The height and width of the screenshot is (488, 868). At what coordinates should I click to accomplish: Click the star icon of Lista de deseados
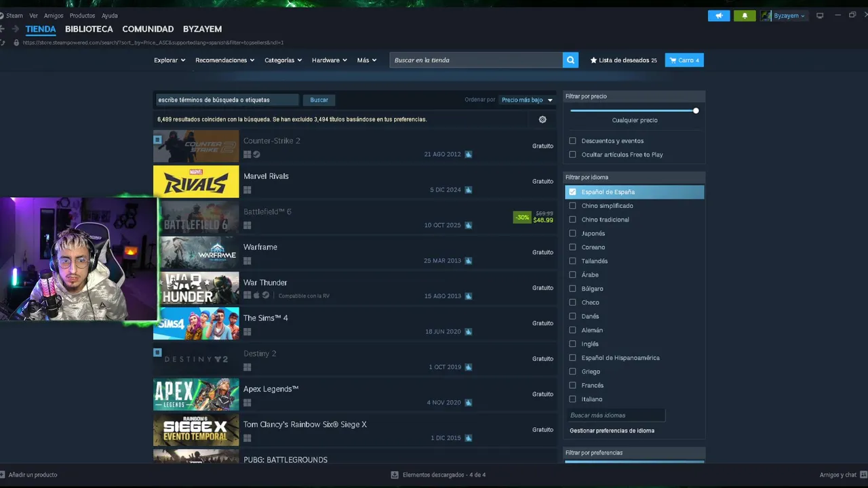click(x=594, y=60)
